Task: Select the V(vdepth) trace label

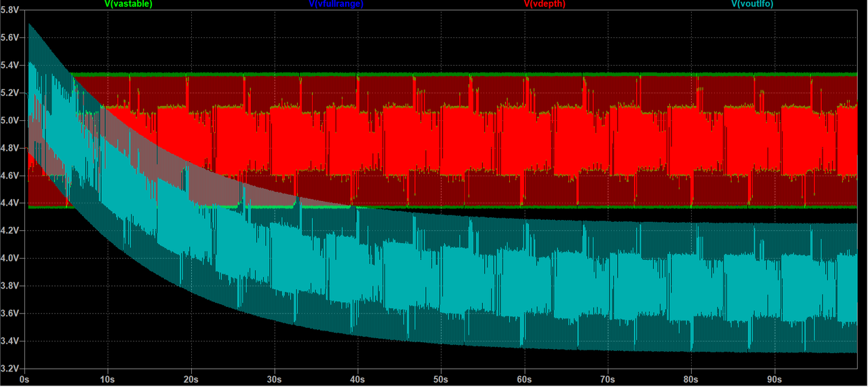Action: pos(545,4)
